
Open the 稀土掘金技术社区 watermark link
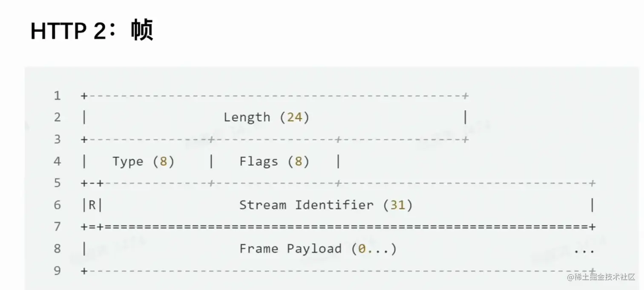coord(601,277)
